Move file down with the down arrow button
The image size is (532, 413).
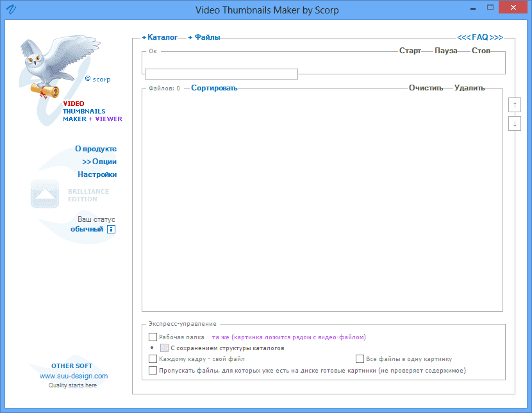click(x=514, y=124)
